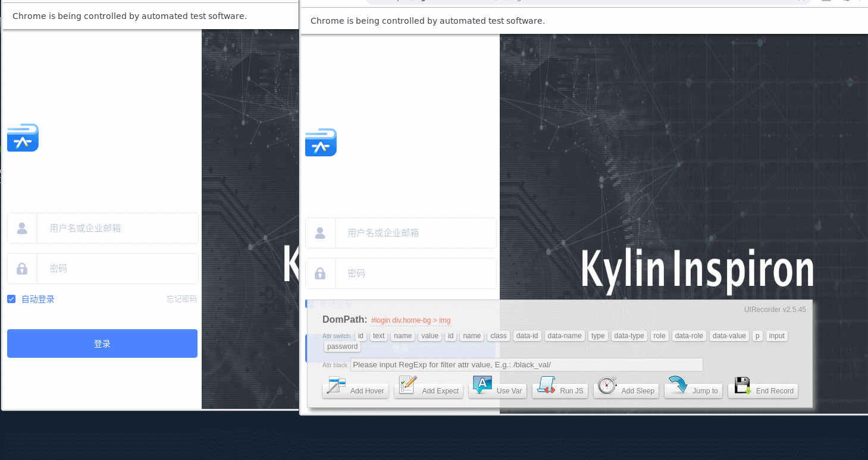Uncheck 自动登录 checkbox in left window
This screenshot has height=460, width=868.
11,299
